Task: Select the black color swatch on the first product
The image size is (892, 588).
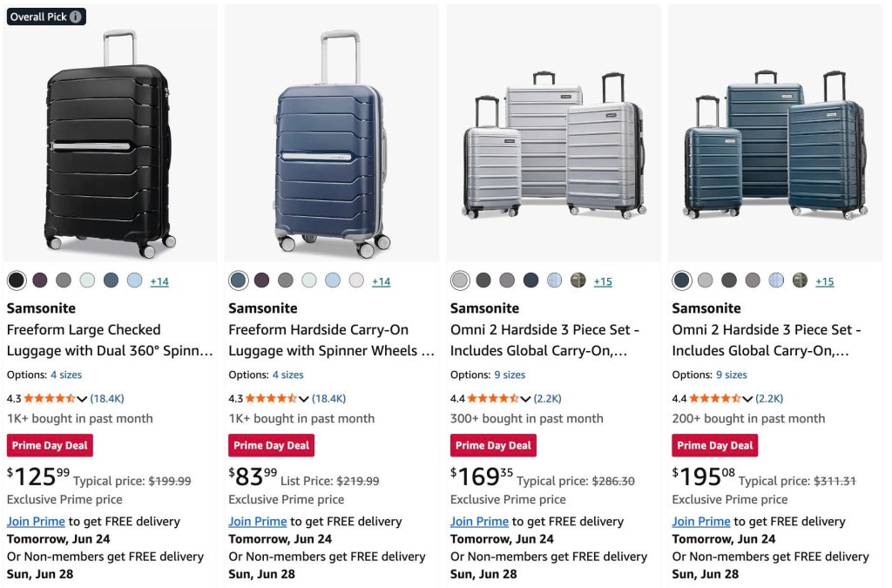Action: (x=17, y=280)
